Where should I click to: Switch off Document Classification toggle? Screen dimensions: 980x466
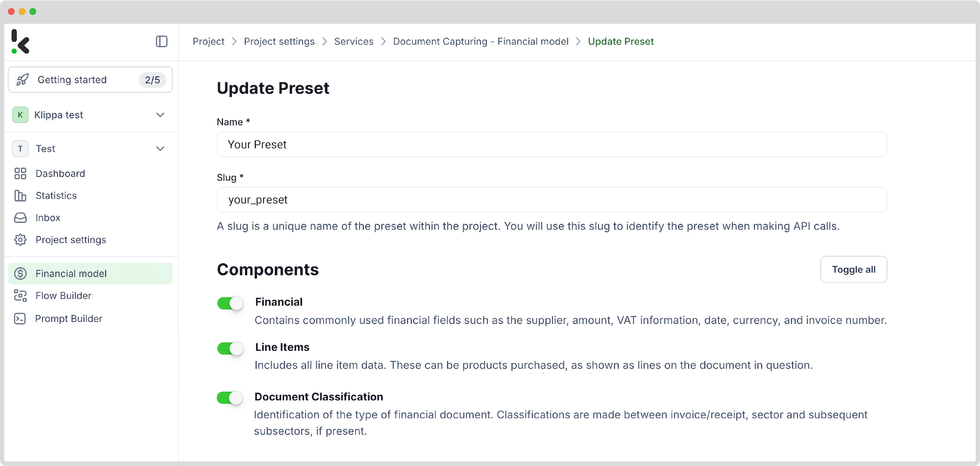pos(230,398)
